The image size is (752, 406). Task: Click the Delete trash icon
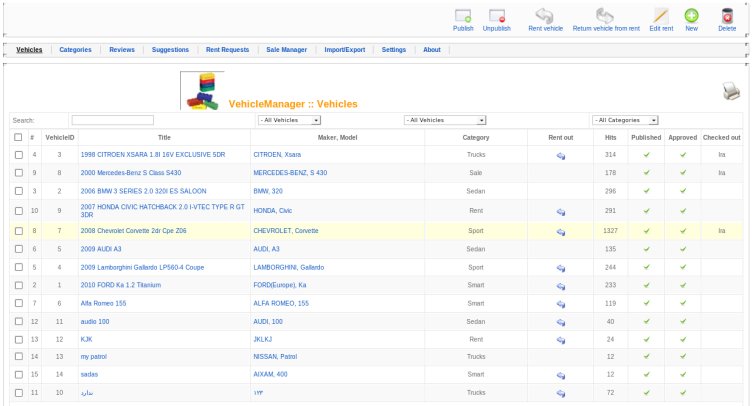click(727, 16)
